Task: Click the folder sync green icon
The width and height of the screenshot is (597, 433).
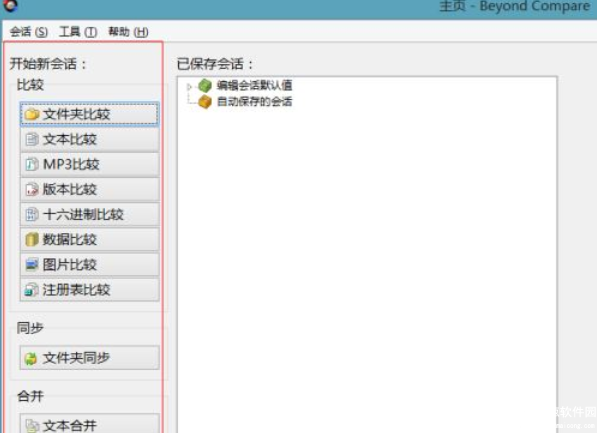Action: 31,358
